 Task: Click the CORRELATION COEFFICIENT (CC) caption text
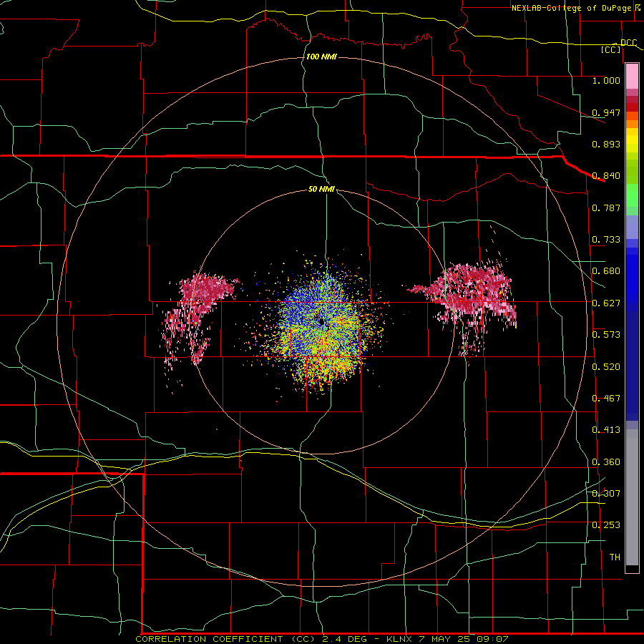(x=224, y=639)
